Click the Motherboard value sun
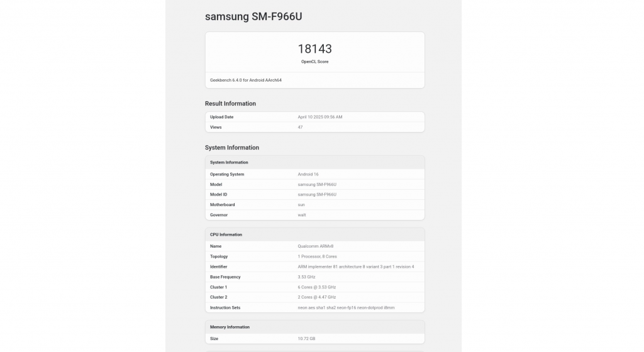644x352 pixels. 301,204
